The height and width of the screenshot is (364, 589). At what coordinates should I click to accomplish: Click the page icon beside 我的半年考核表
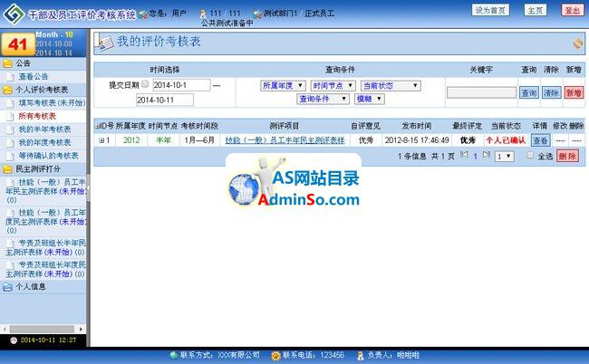pos(11,129)
